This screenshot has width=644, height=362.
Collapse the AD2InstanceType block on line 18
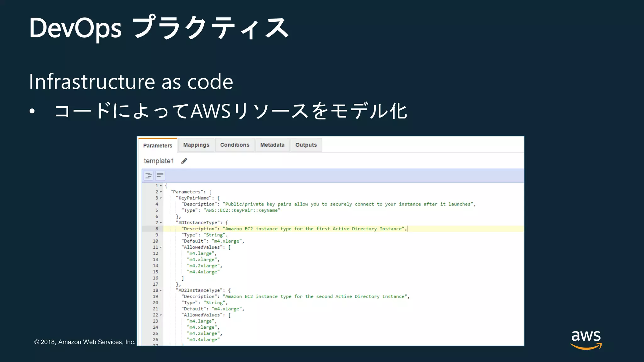click(x=161, y=290)
